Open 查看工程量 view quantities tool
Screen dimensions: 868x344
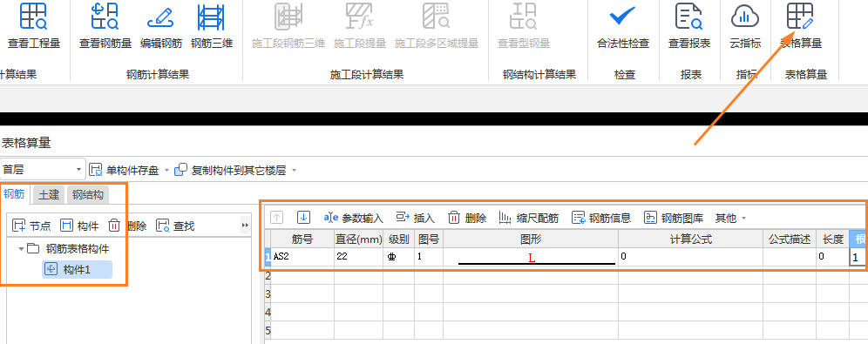click(34, 26)
